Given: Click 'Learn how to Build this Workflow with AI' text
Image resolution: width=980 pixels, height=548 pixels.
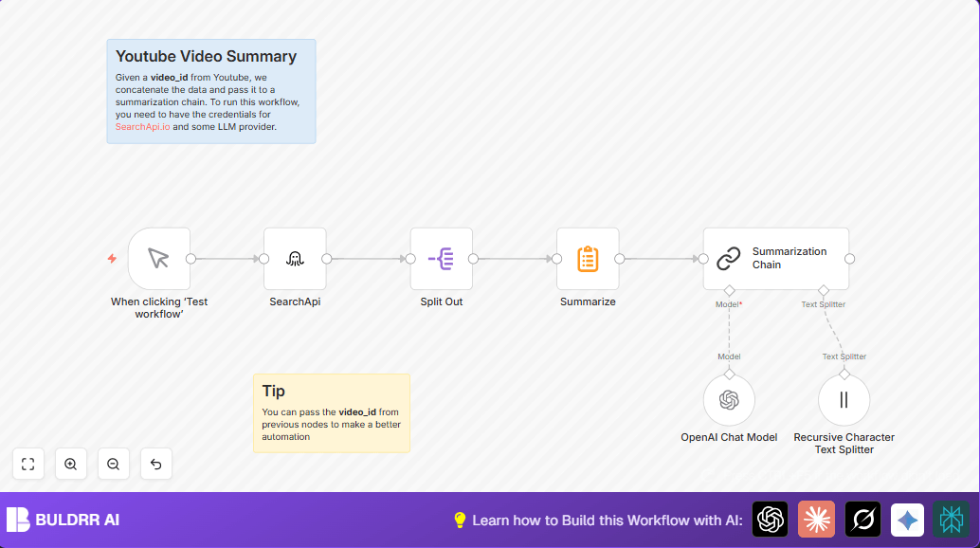Looking at the screenshot, I should (x=608, y=521).
